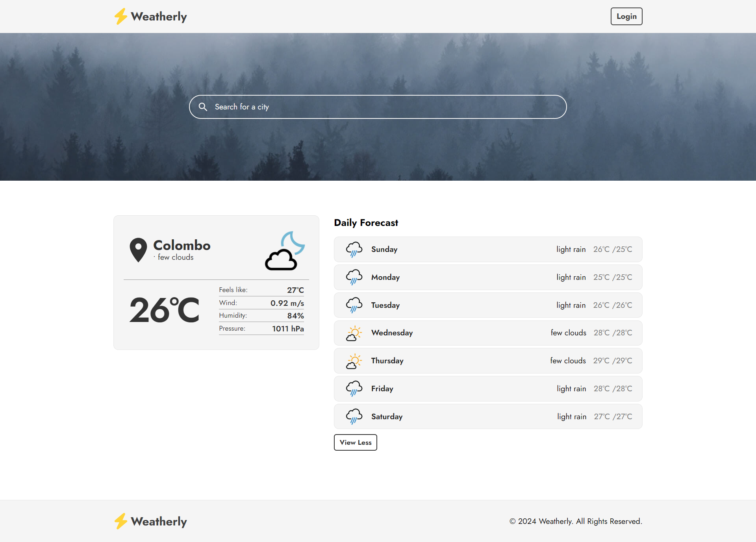This screenshot has height=542, width=756.
Task: Click the Colombo city name heading
Action: tap(182, 245)
